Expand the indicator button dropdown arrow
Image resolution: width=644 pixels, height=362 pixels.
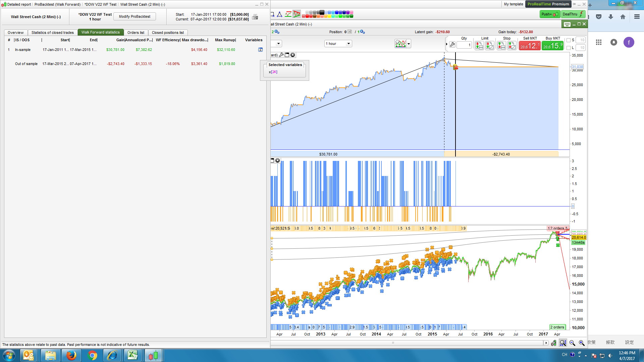click(x=409, y=44)
